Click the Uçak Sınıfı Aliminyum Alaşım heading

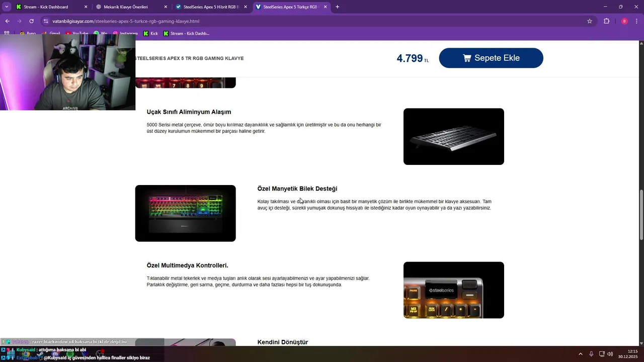point(189,112)
